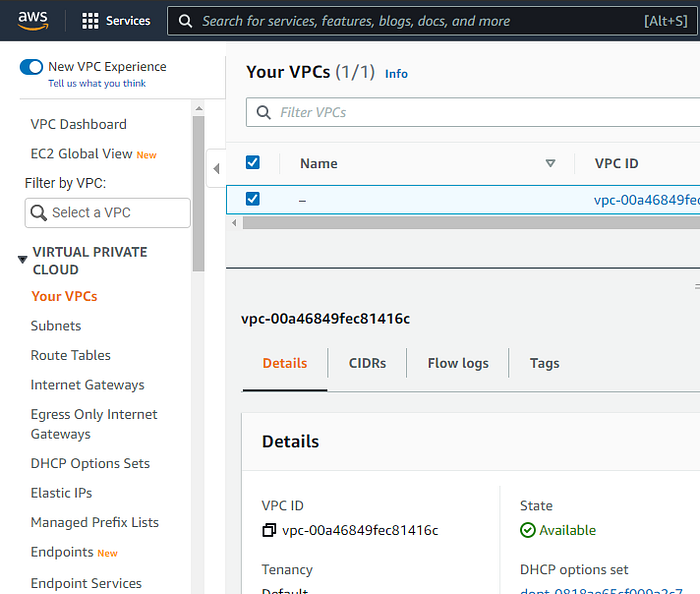Click the magnifier icon in top search bar

[x=185, y=21]
